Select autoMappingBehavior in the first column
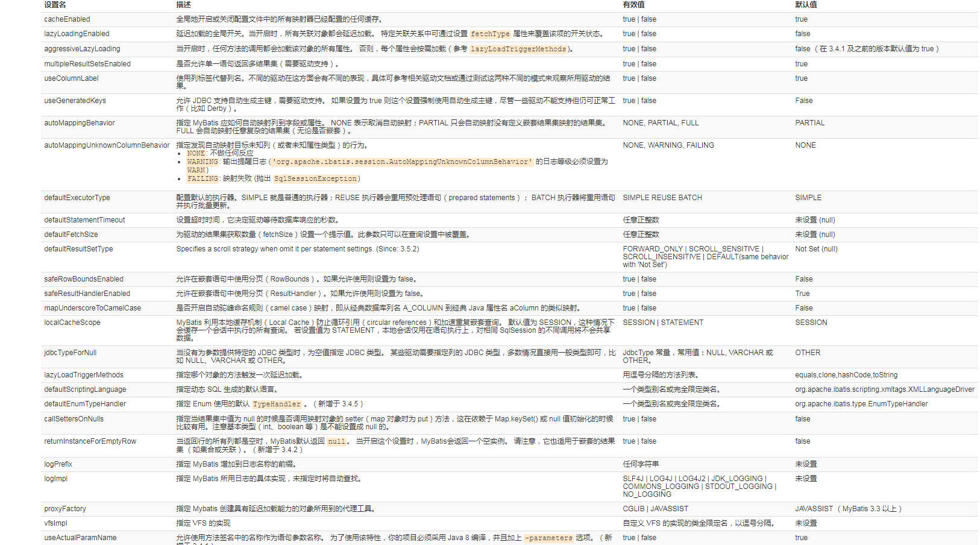The height and width of the screenshot is (545, 980). 79,123
